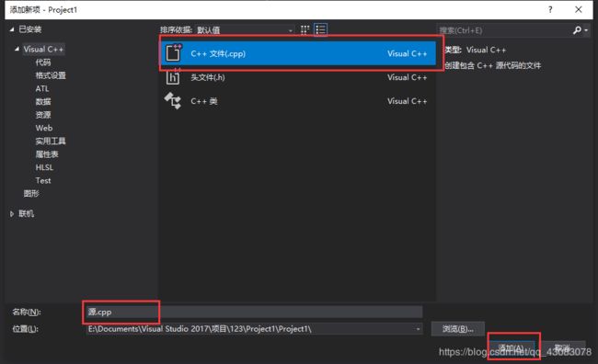598x364 pixels.
Task: Select 代码 category in tree
Action: pos(42,63)
